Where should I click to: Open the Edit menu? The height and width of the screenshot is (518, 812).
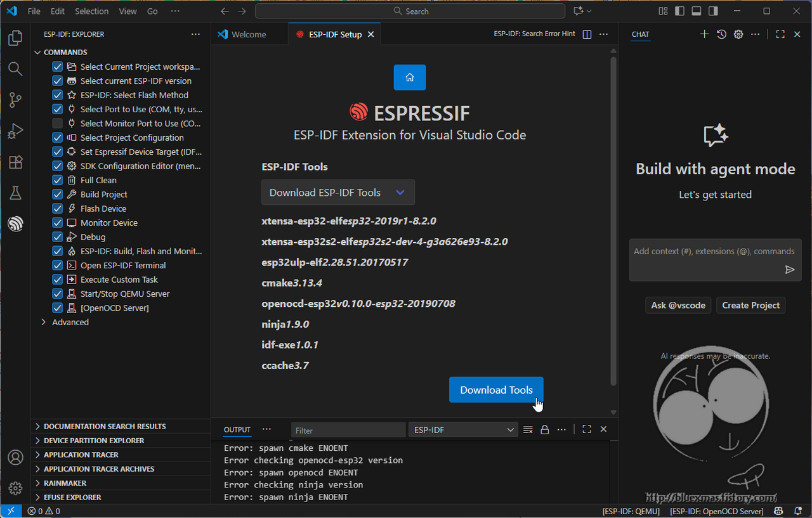click(x=58, y=11)
